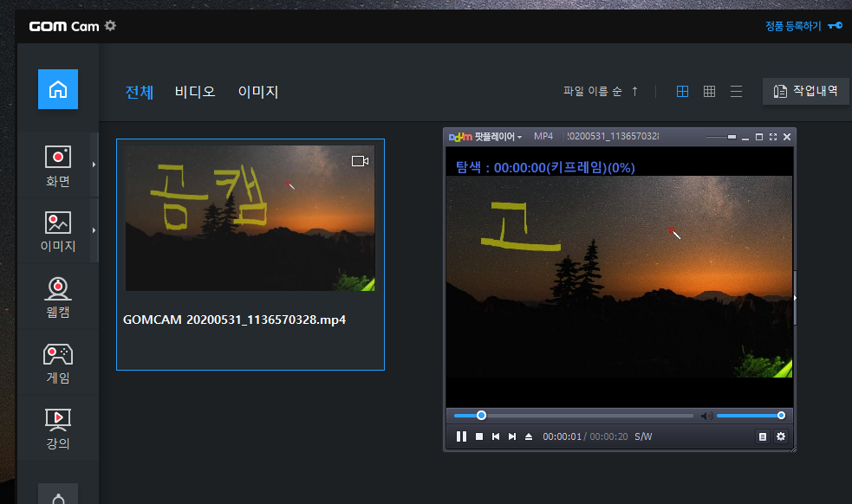The width and height of the screenshot is (852, 504).
Task: Switch to list view
Action: click(736, 91)
